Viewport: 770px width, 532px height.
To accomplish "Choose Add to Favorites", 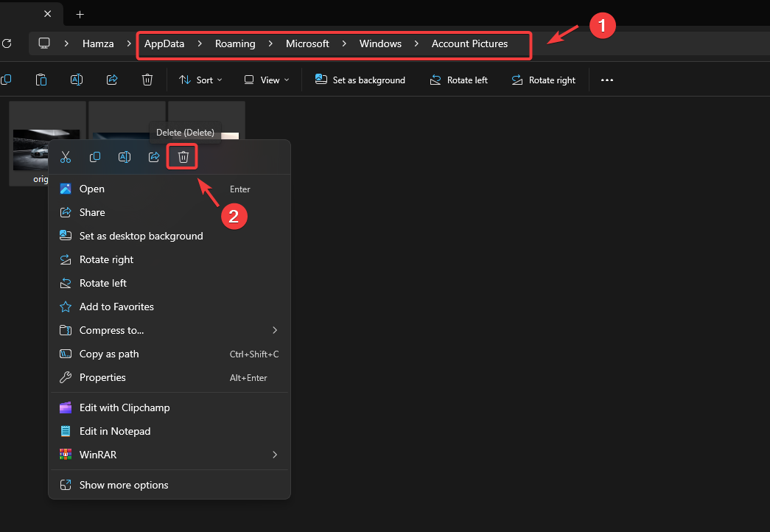I will click(x=169, y=307).
